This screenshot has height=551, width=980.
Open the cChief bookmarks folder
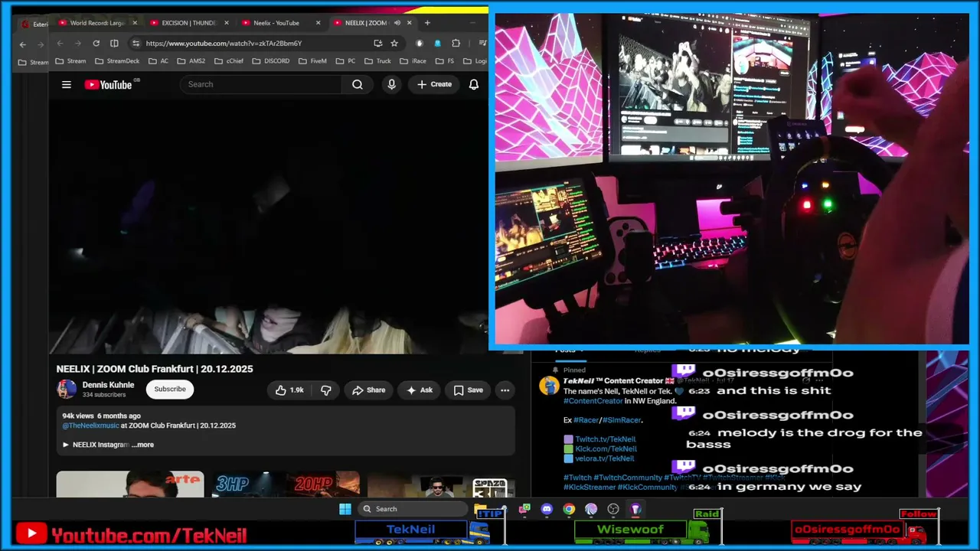pos(229,61)
